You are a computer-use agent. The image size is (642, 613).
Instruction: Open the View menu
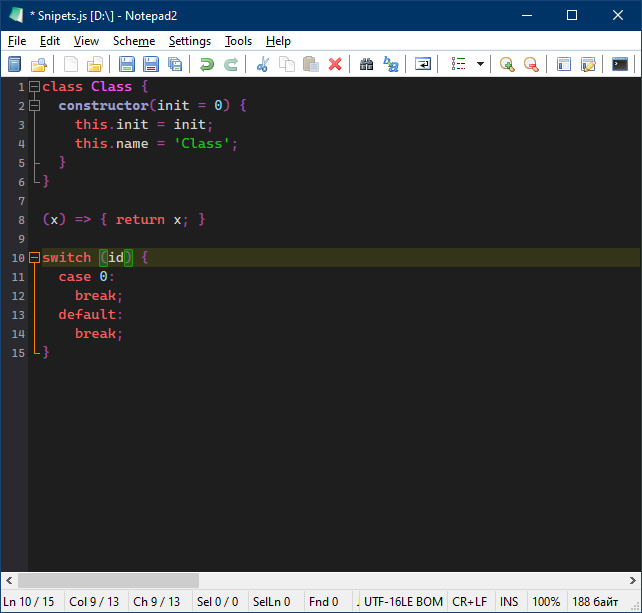(x=86, y=41)
